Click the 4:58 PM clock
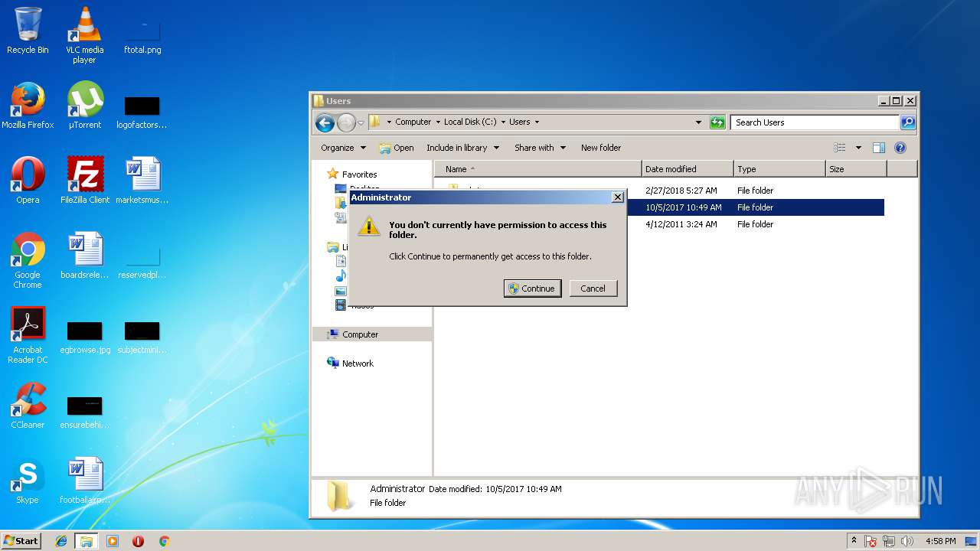The height and width of the screenshot is (551, 980). (940, 541)
